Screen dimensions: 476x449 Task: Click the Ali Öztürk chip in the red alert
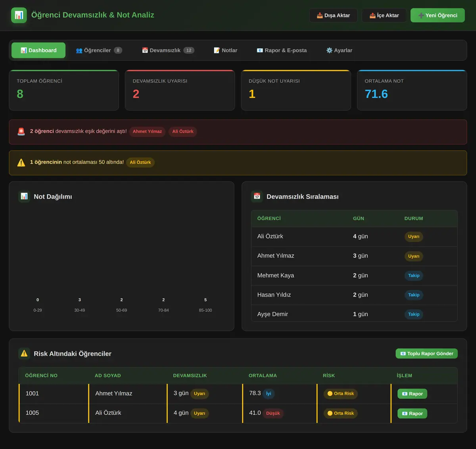(x=183, y=131)
